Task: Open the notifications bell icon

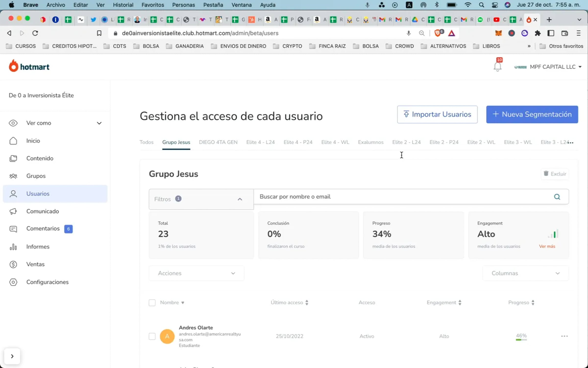Action: click(x=497, y=66)
